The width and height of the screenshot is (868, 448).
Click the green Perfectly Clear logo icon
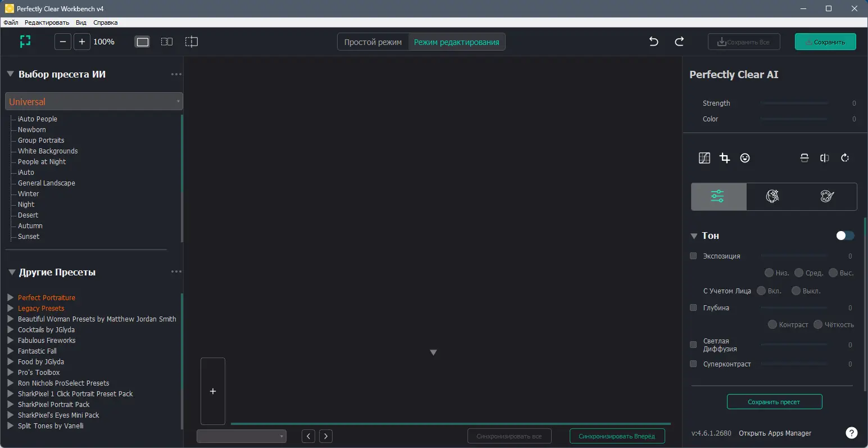point(25,41)
